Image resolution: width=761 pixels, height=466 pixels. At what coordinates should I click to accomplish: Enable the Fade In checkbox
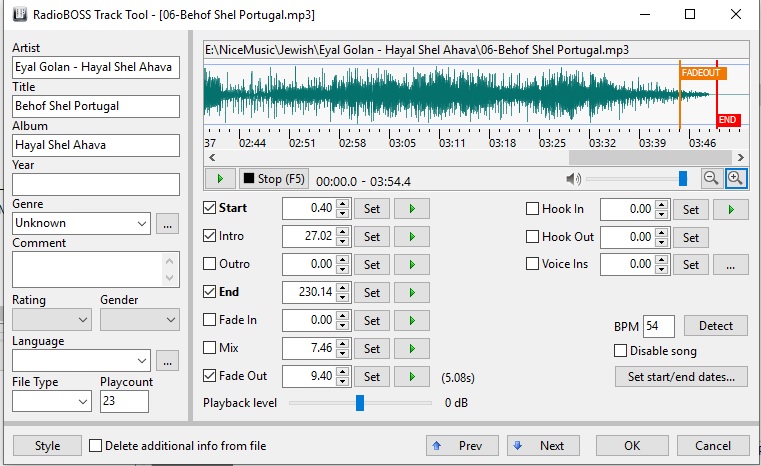coord(209,320)
